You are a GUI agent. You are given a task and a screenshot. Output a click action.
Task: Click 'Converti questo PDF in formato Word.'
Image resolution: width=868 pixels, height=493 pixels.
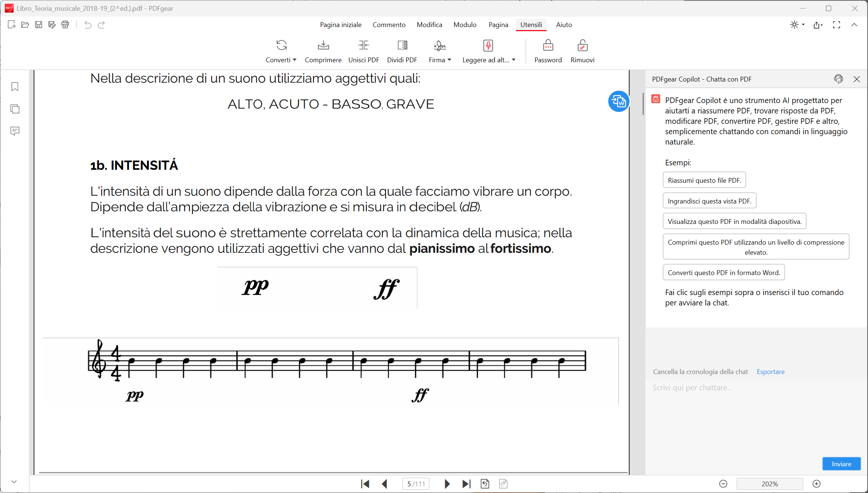point(724,272)
